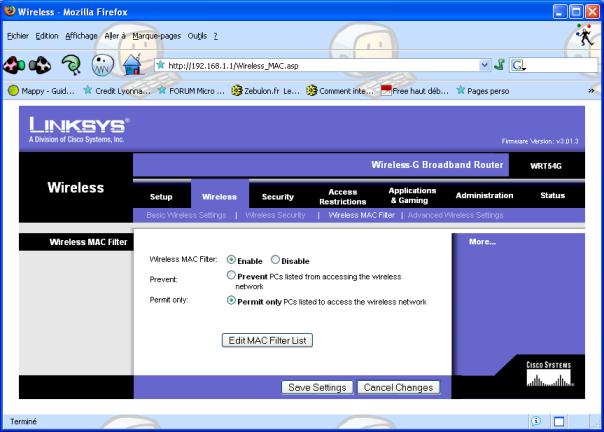Open the Edition menu
Image resolution: width=604 pixels, height=432 pixels.
[x=47, y=36]
